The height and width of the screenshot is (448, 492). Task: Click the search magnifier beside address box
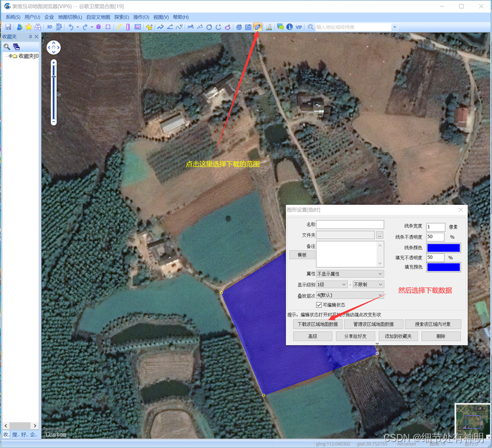310,27
